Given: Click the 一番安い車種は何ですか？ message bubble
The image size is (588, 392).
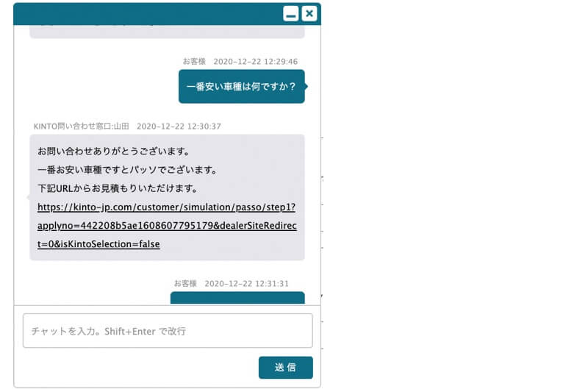Looking at the screenshot, I should coord(242,87).
